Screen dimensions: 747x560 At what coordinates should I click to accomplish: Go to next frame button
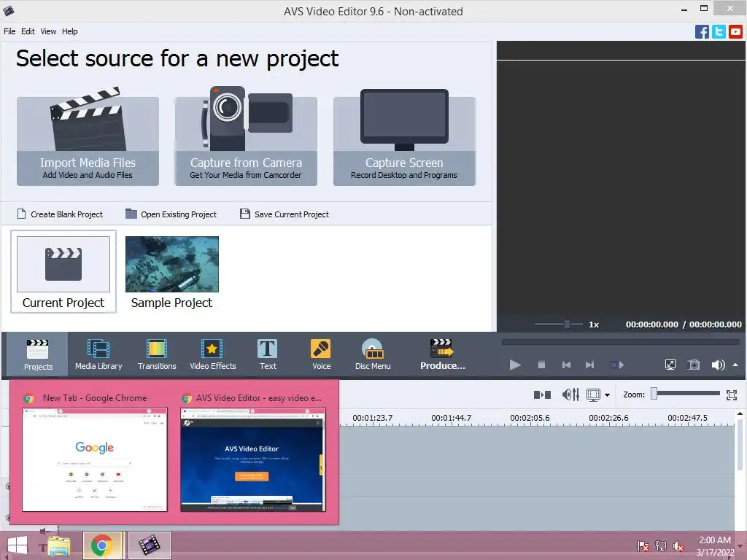point(589,365)
